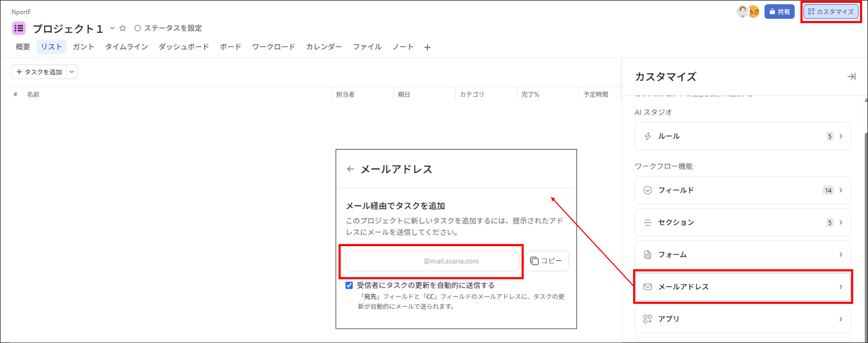Add a new tab with plus icon
Viewport: 868px width, 343px height.
[x=427, y=47]
